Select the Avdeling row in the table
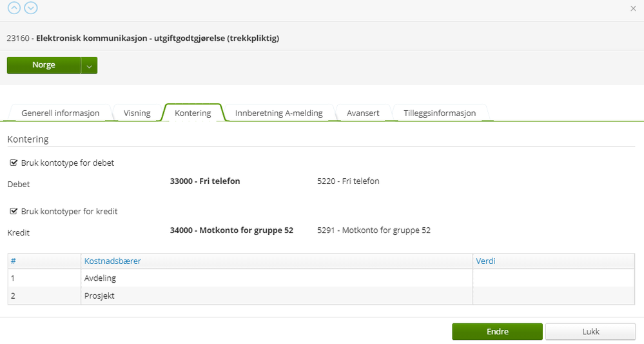Screen dimensions: 644x344 (101, 278)
